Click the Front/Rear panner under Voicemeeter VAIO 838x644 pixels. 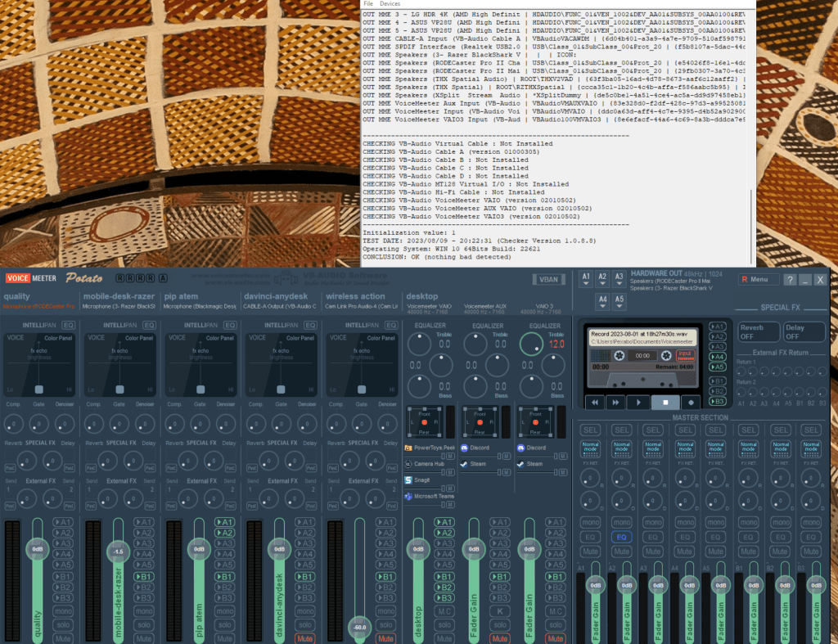pos(424,421)
